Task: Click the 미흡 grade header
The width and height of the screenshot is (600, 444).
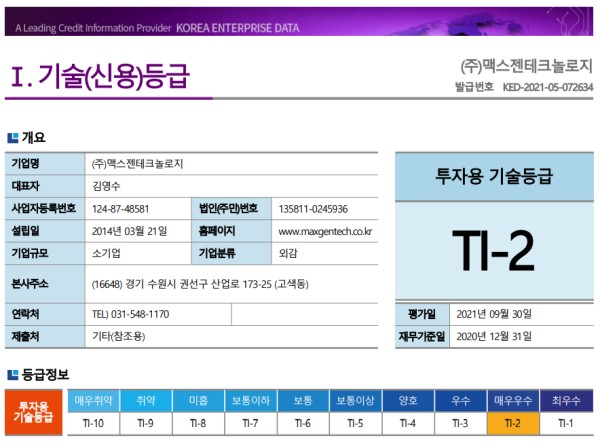Action: click(198, 401)
